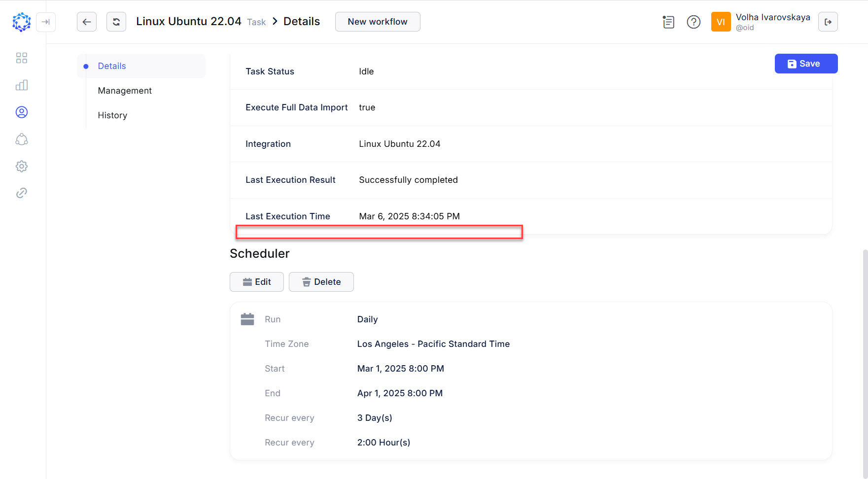Sign out using the logout icon
This screenshot has height=479, width=868.
coord(828,22)
